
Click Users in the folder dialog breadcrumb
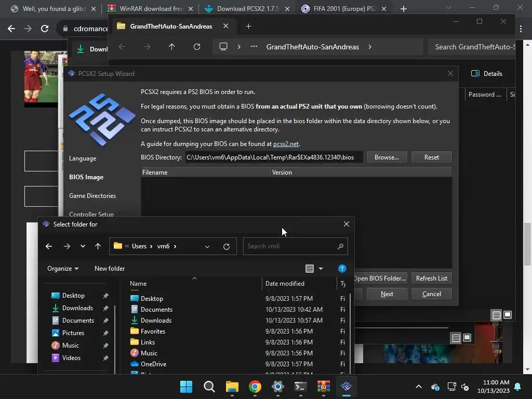click(139, 246)
